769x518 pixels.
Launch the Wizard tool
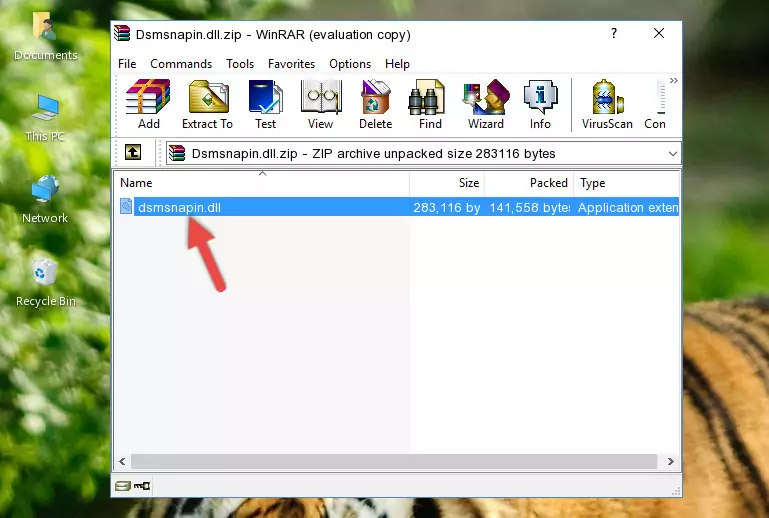tap(486, 104)
